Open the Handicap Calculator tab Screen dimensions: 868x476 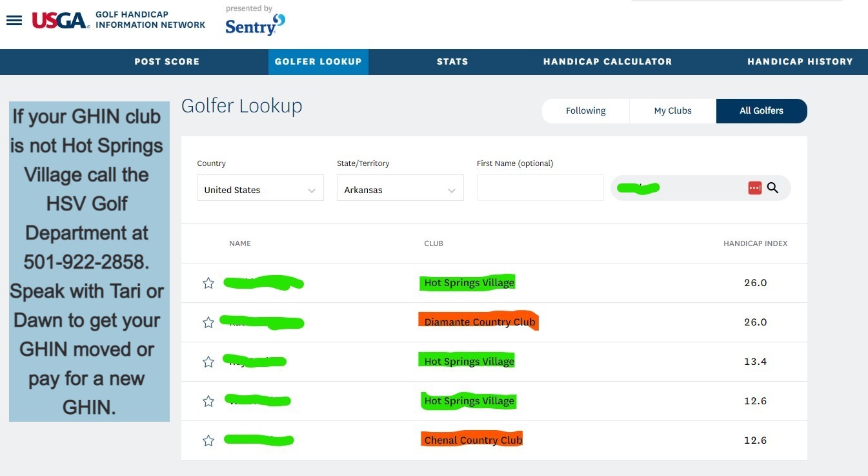607,61
